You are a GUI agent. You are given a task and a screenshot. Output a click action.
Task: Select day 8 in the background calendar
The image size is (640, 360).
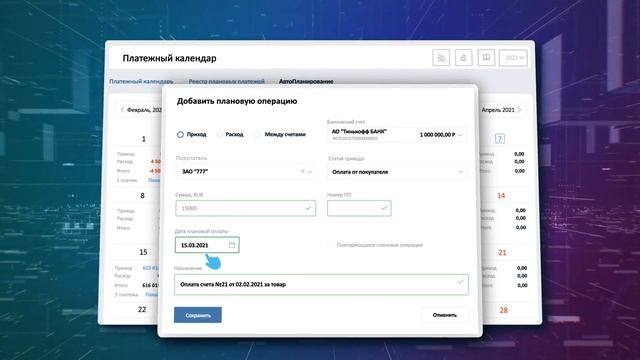coord(142,196)
